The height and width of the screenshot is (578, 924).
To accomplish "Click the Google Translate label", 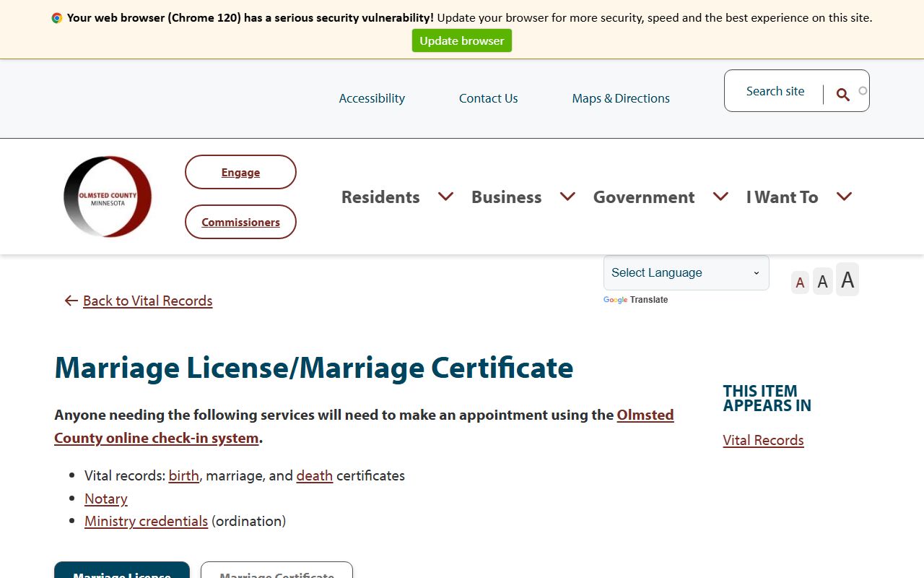I will point(636,300).
